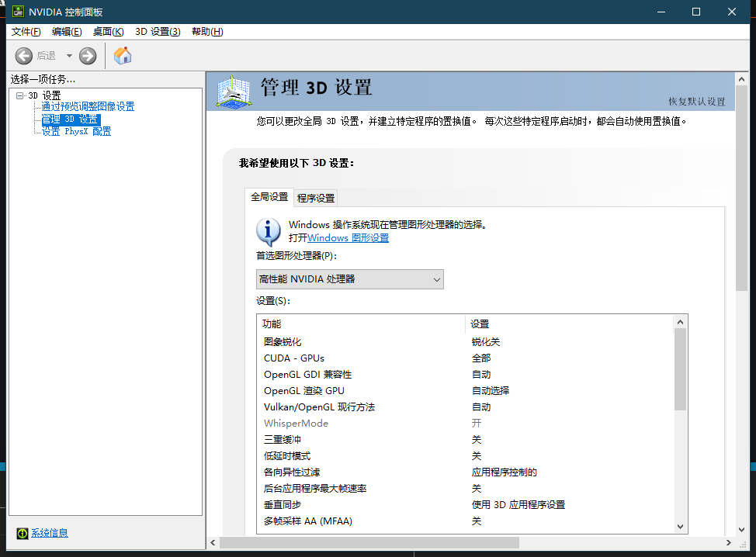Image resolution: width=756 pixels, height=557 pixels.
Task: Select 管理 3D 设置 tree item
Action: (71, 119)
